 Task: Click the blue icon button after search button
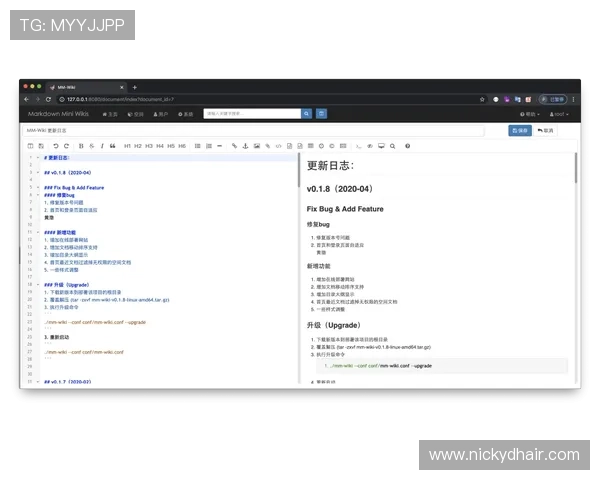pyautogui.click(x=321, y=114)
